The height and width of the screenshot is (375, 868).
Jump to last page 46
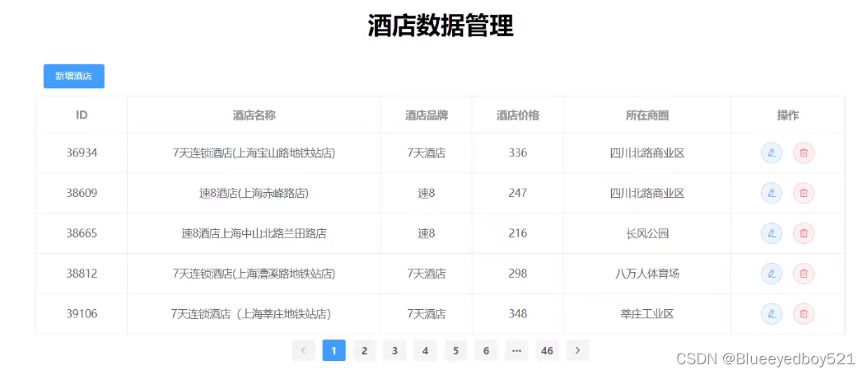[547, 350]
